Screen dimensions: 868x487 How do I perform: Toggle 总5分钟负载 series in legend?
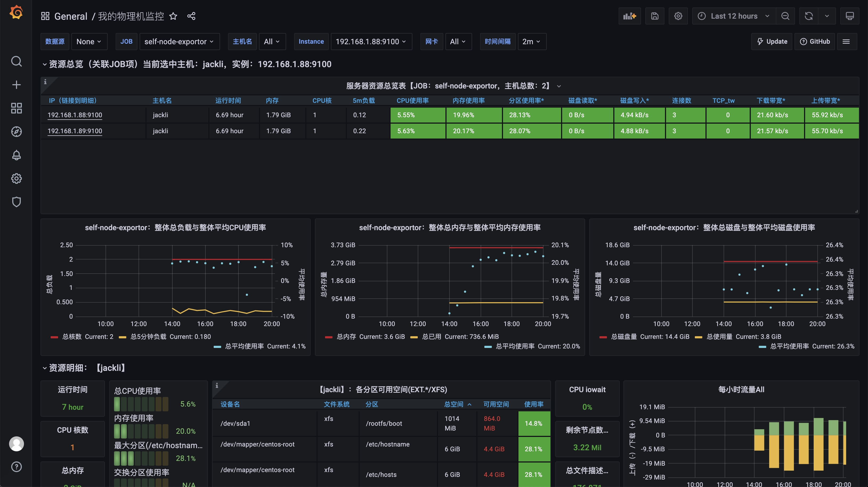pos(148,337)
